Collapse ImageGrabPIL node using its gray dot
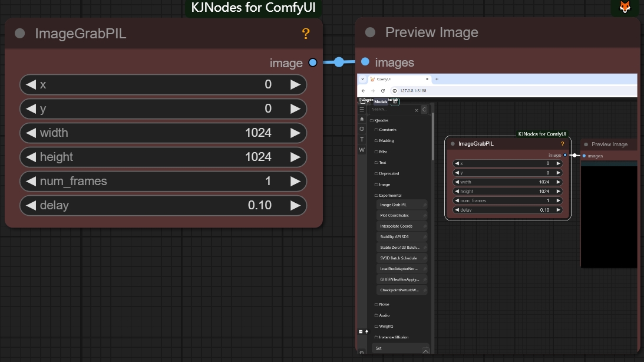This screenshot has width=644, height=362. tap(20, 34)
